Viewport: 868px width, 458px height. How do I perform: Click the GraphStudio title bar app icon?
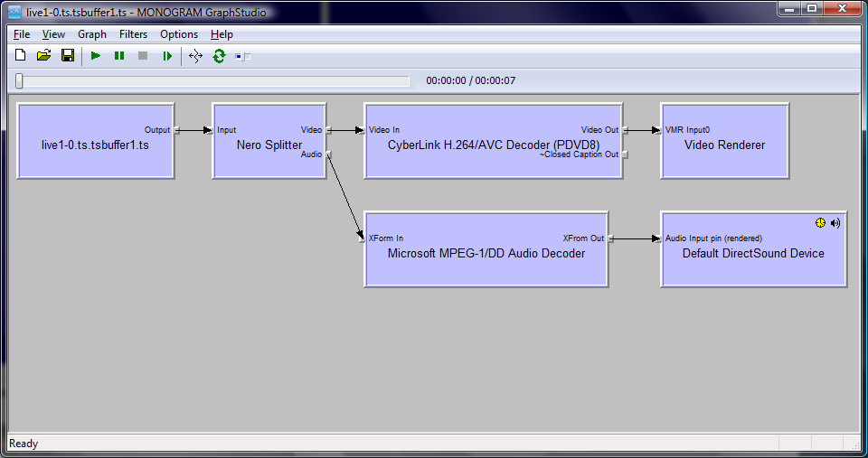click(x=15, y=12)
